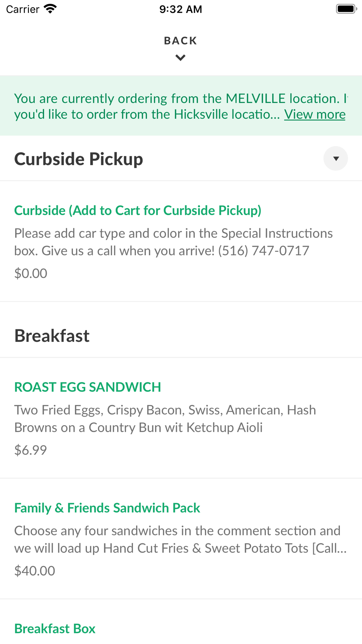The height and width of the screenshot is (644, 362).
Task: Open Family & Friends Sandwich Pack
Action: click(107, 508)
